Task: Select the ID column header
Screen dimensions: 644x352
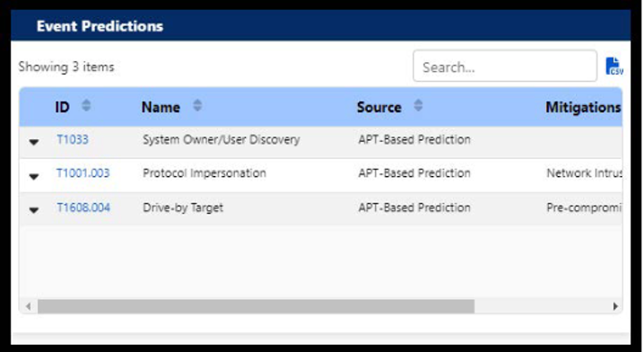Action: coord(62,108)
